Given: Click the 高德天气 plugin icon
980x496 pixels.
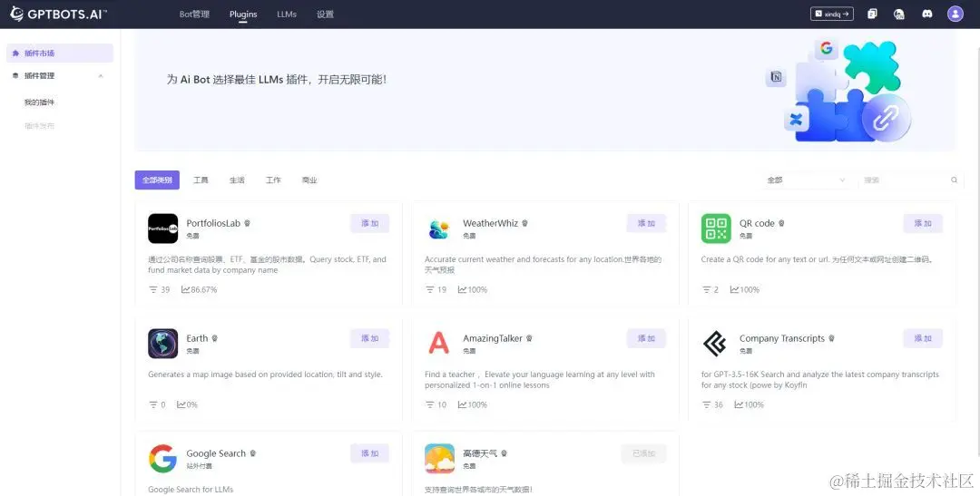Looking at the screenshot, I should tap(439, 459).
